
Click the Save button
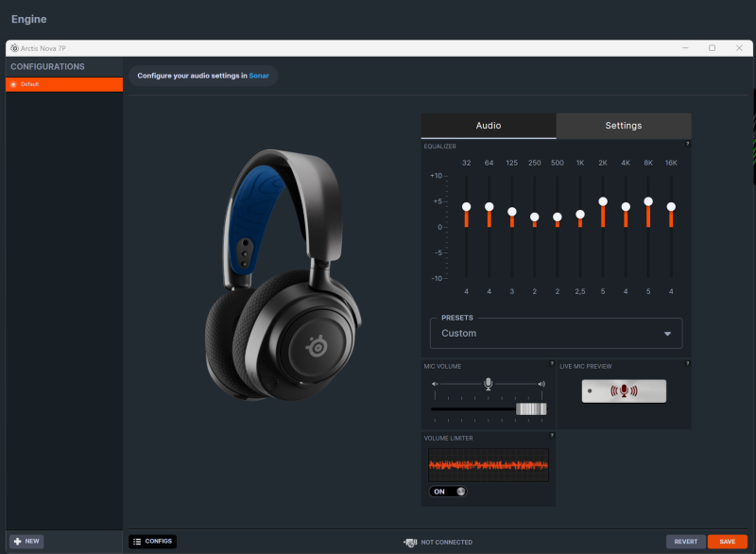tap(727, 542)
